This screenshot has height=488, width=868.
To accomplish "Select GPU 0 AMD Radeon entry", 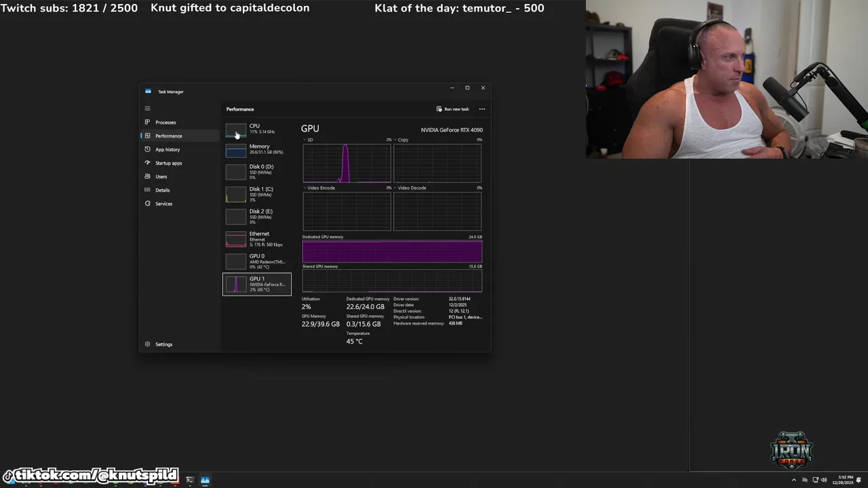I will pos(257,261).
